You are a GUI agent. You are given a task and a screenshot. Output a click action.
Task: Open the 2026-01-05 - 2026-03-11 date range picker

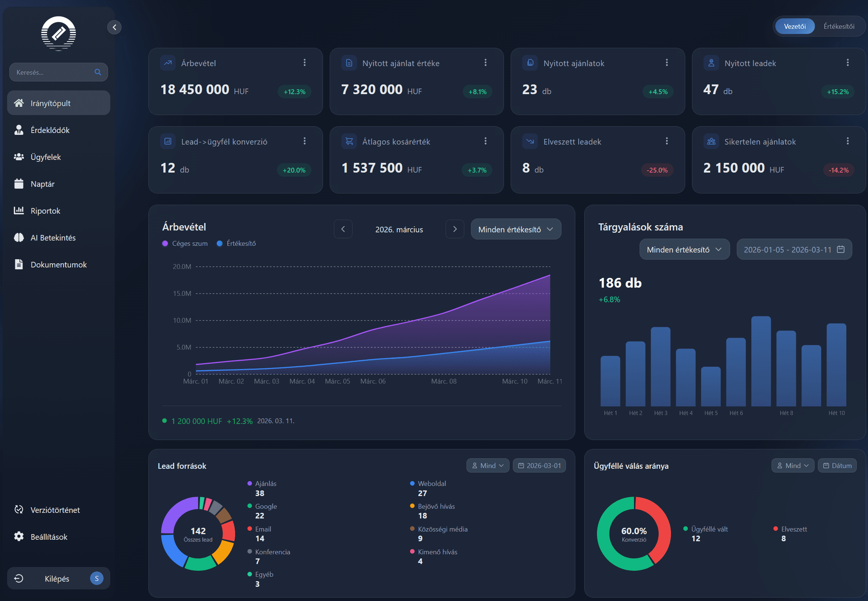[x=794, y=249]
